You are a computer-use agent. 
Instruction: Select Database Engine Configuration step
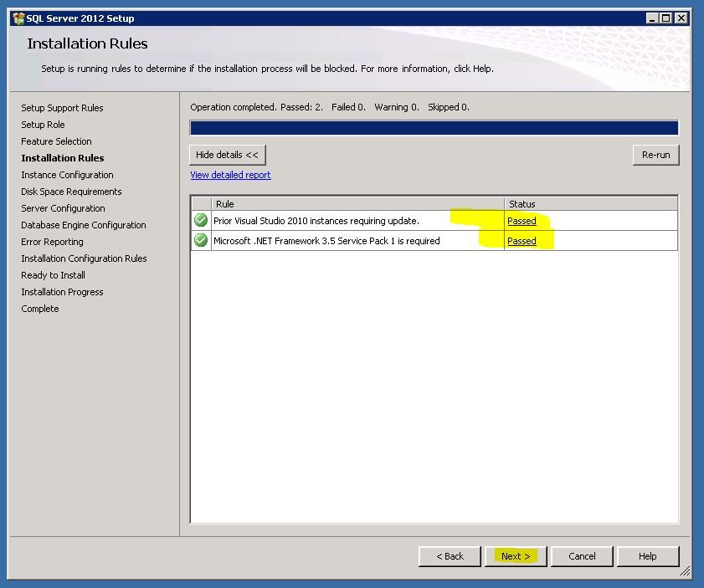point(84,225)
